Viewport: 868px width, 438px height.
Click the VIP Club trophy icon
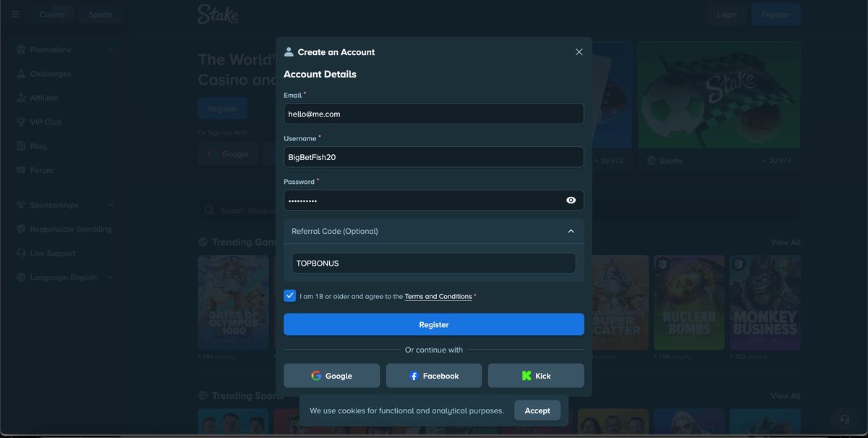point(21,122)
